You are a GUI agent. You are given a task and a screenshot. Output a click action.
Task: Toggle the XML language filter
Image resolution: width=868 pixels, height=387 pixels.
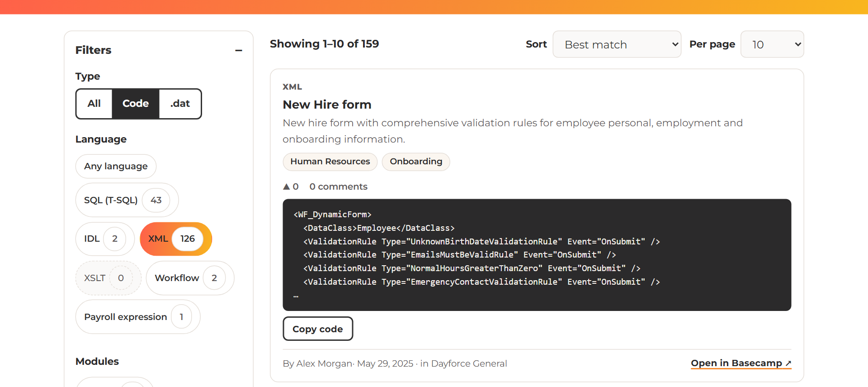click(x=176, y=239)
